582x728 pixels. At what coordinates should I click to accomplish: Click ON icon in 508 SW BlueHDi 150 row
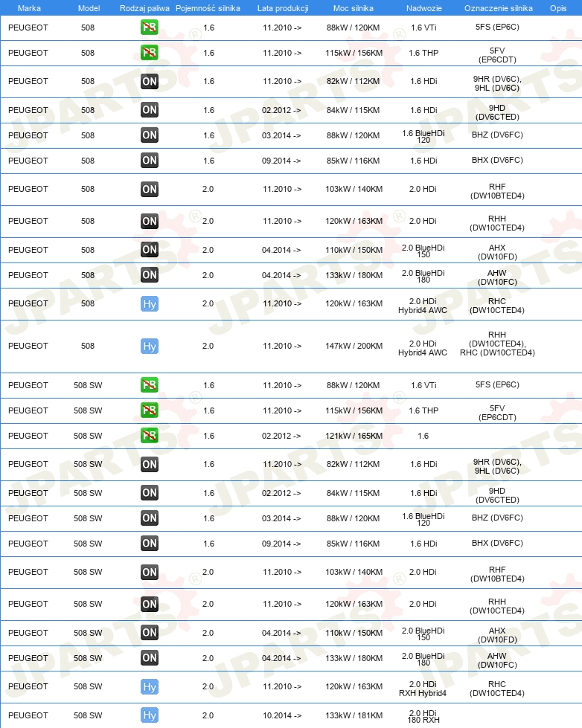point(149,633)
